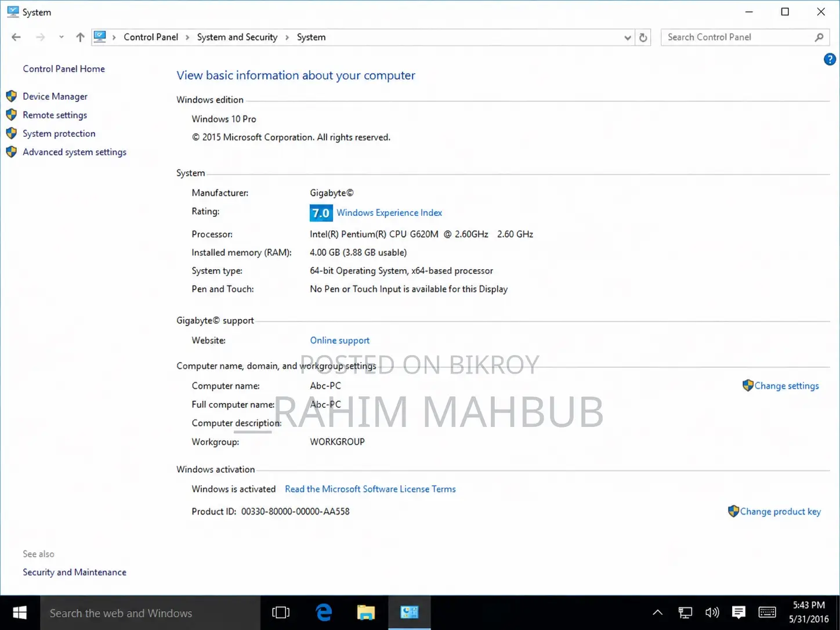Click the Gigabyte© manufacturer value

[x=331, y=193]
